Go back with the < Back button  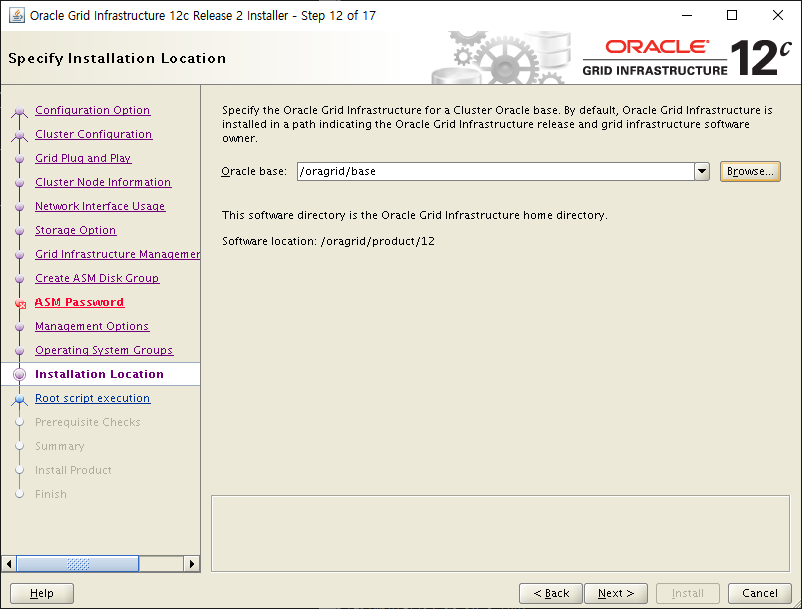tap(551, 593)
